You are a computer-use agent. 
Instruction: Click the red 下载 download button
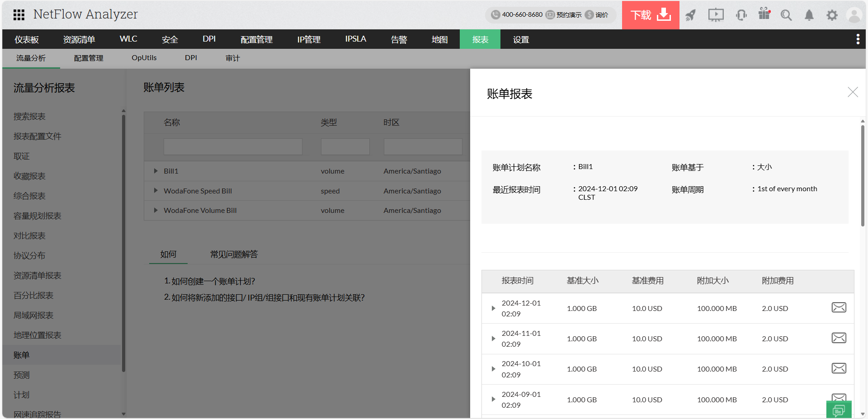650,15
